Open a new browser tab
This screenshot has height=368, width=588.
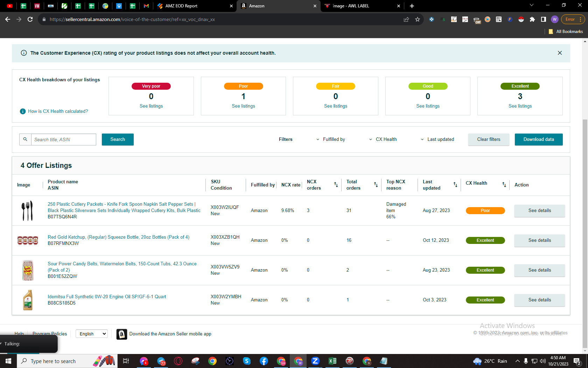pos(412,6)
